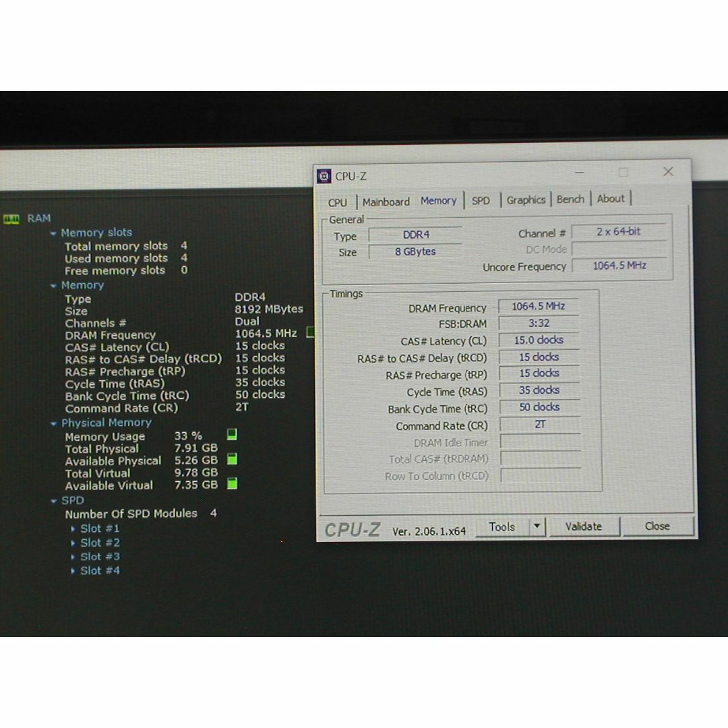This screenshot has width=728, height=728.
Task: Click the Free memory slots row
Action: click(126, 271)
